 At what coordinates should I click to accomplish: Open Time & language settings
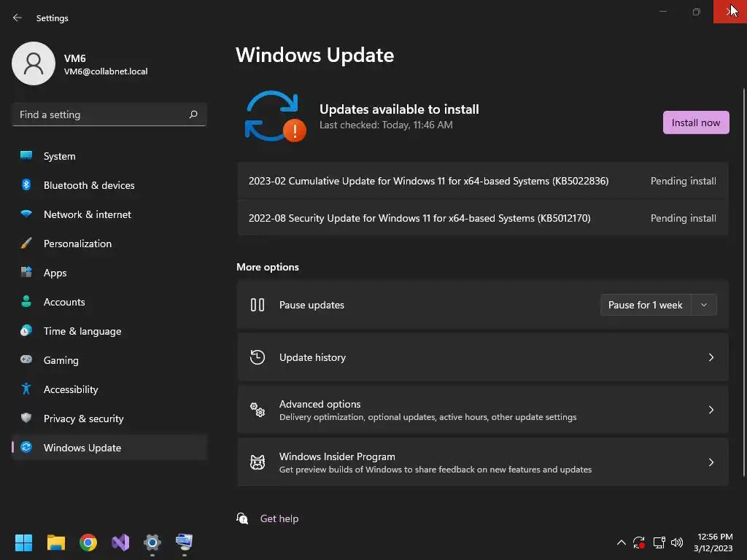click(109, 331)
